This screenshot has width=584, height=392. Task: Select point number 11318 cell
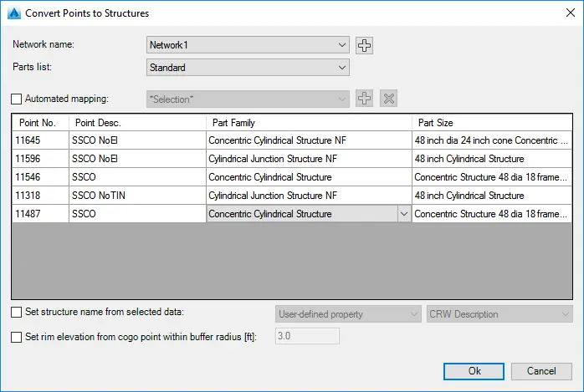pyautogui.click(x=40, y=196)
